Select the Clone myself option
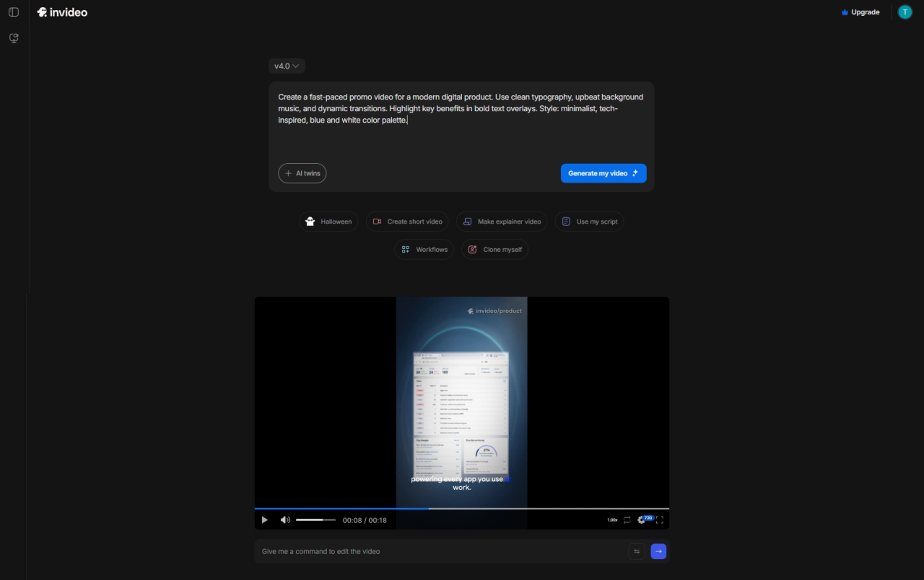This screenshot has height=580, width=924. point(494,249)
